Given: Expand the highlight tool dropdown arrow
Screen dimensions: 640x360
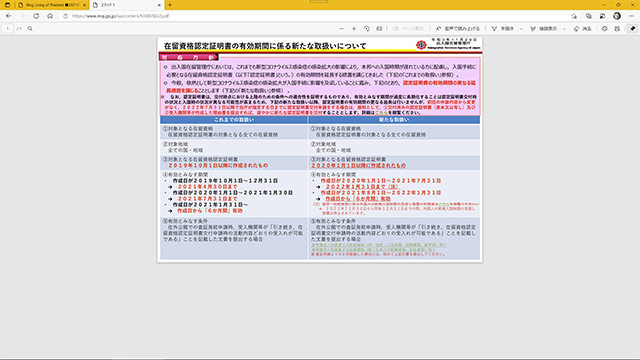Looking at the screenshot, I should [564, 29].
